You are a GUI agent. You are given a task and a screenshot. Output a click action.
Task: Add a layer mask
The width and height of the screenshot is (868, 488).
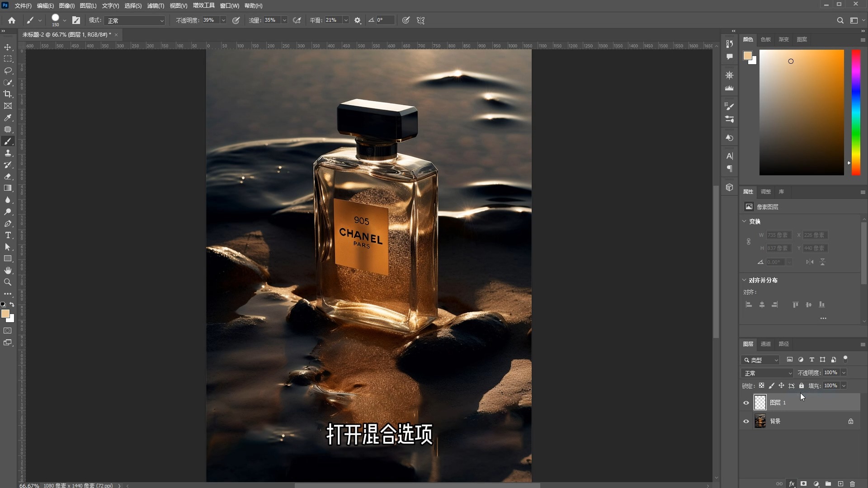[804, 483]
